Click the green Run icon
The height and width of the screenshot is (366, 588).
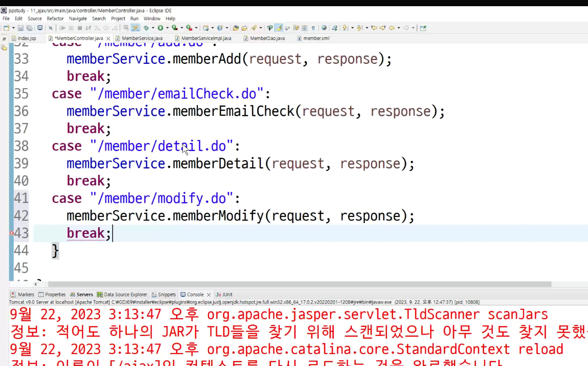click(160, 28)
